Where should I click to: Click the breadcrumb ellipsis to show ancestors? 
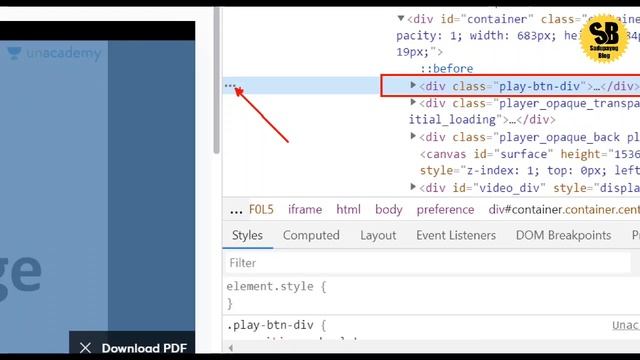pos(236,210)
